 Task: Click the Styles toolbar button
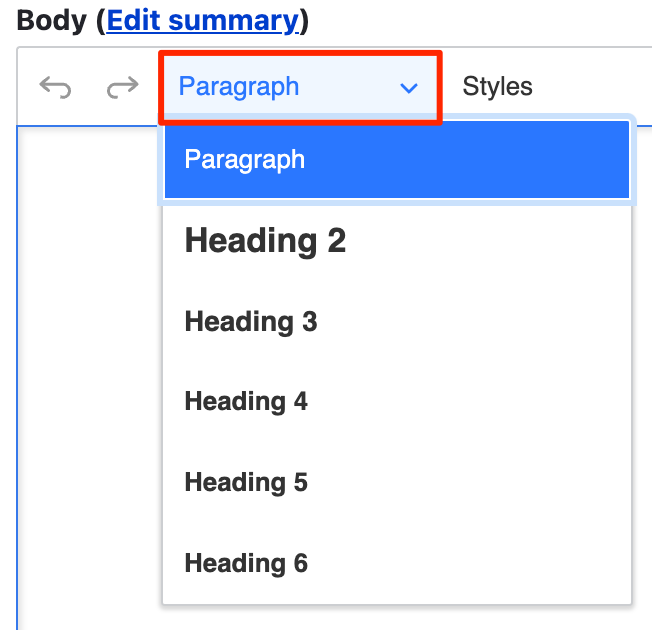click(x=497, y=87)
